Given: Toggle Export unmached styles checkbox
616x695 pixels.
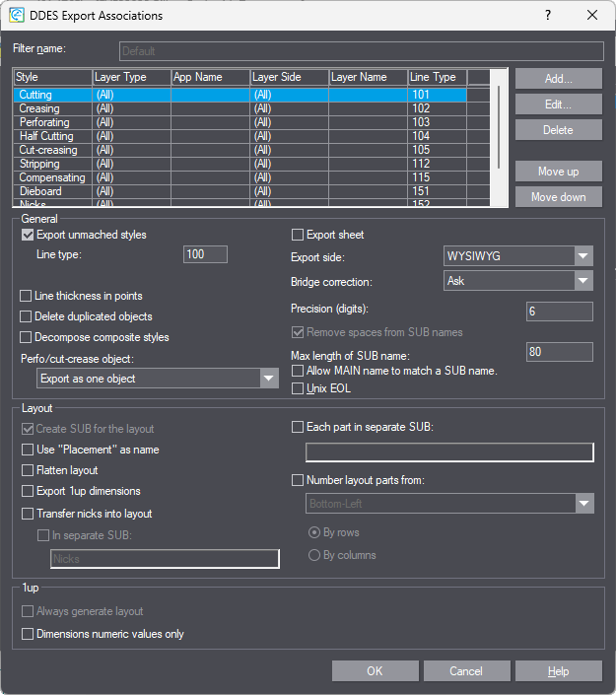Looking at the screenshot, I should click(28, 235).
